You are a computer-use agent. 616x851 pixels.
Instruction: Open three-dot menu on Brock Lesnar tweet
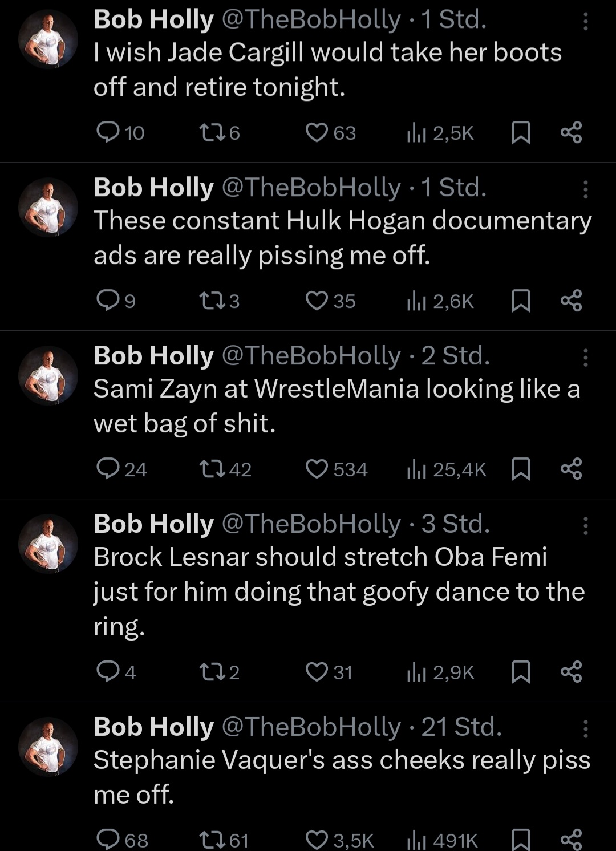pos(585,526)
